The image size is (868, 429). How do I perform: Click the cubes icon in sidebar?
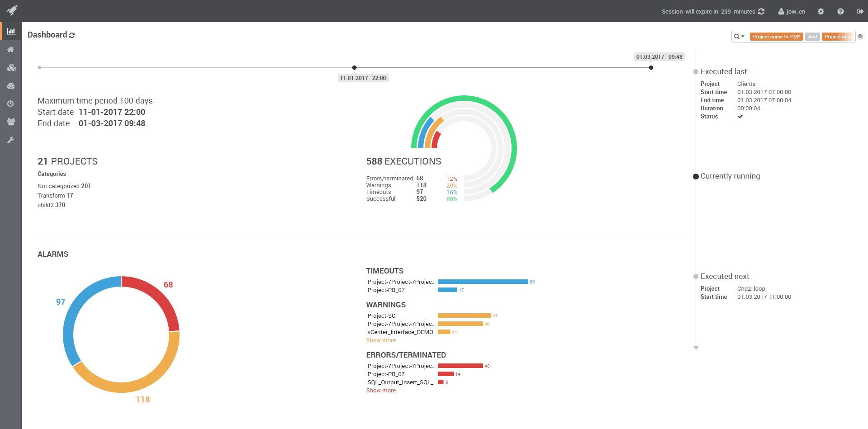pyautogui.click(x=11, y=68)
